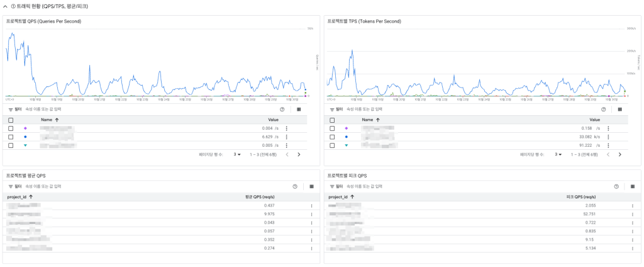Open help icon in 프로젝트별 TPS legend toolbar
This screenshot has height=267, width=644.
[603, 110]
